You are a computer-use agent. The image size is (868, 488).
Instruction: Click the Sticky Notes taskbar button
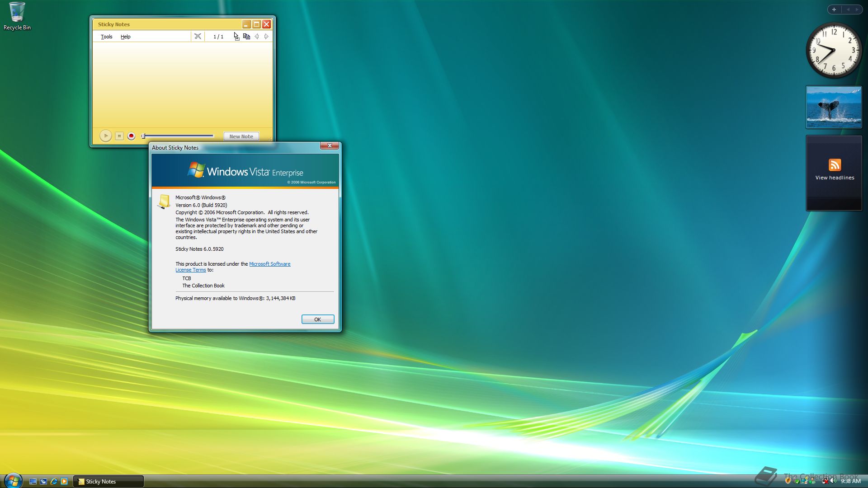(x=108, y=482)
